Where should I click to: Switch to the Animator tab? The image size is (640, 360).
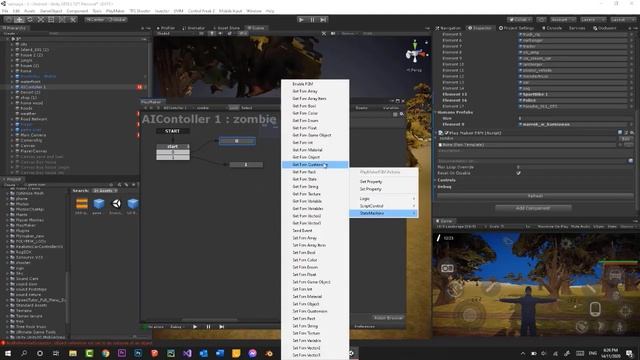coord(193,28)
